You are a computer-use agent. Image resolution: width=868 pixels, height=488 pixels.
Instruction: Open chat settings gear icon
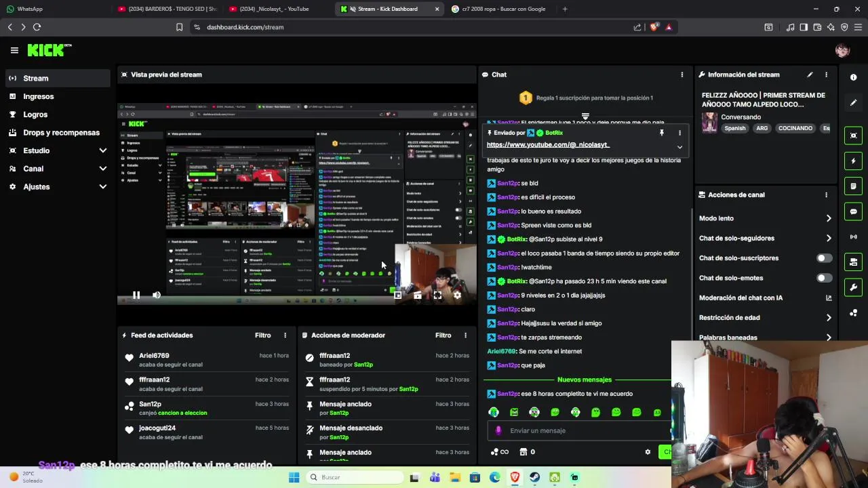coord(648,452)
